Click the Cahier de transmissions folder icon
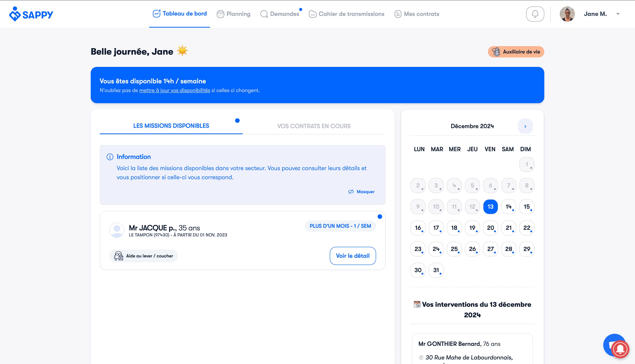635x364 pixels. 313,14
